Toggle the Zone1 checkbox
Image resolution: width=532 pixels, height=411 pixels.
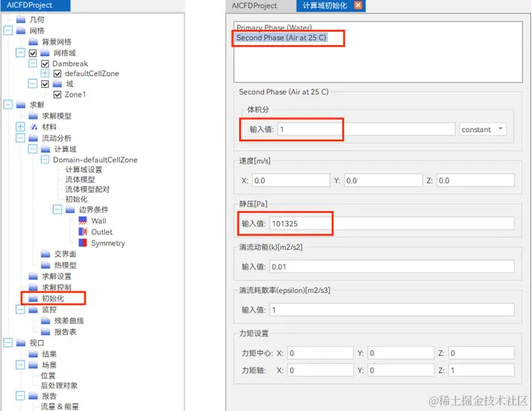click(58, 95)
